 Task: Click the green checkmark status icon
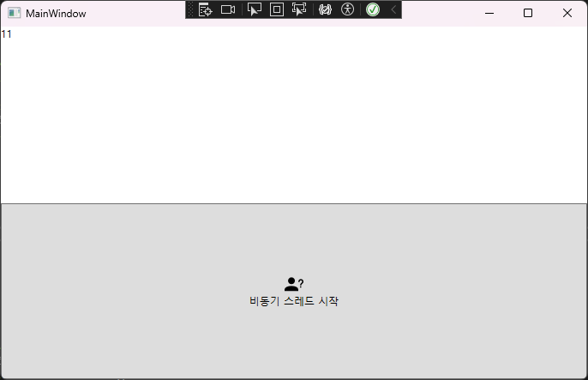[x=373, y=9]
